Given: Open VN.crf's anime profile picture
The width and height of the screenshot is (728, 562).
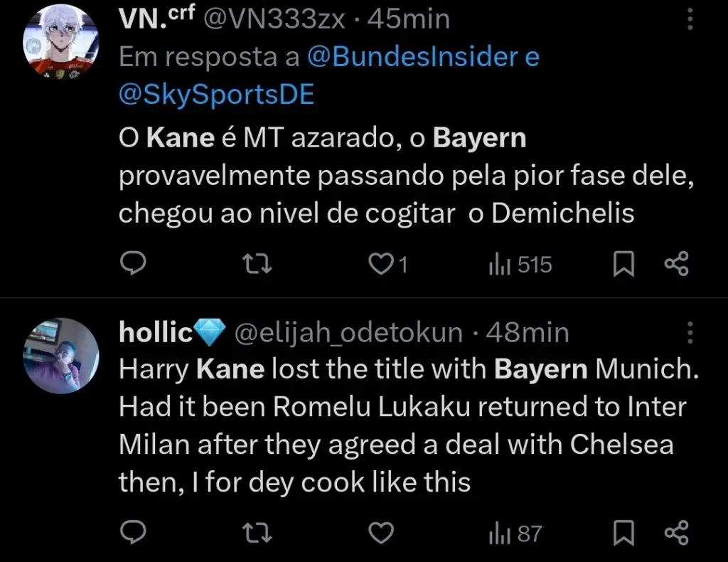Looking at the screenshot, I should click(59, 41).
